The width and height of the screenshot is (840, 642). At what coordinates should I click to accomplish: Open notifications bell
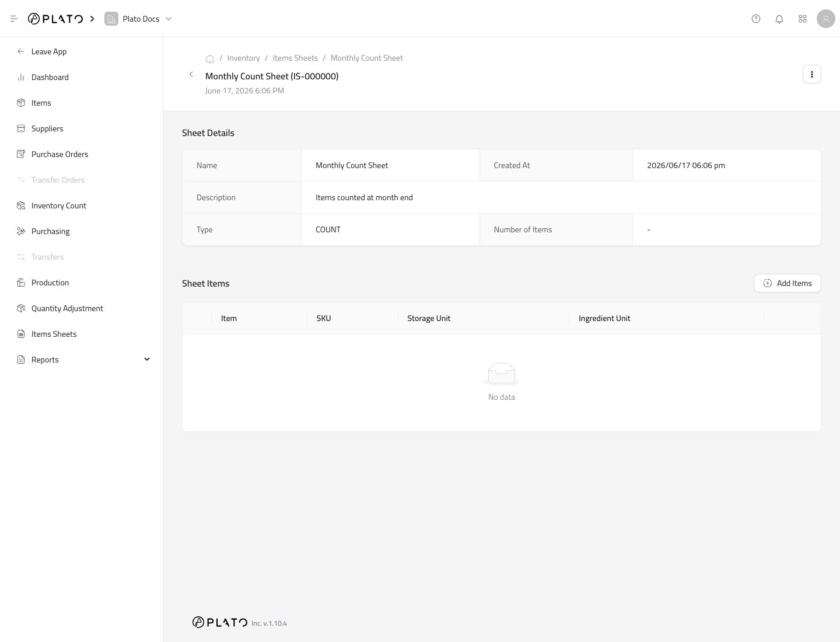[779, 19]
